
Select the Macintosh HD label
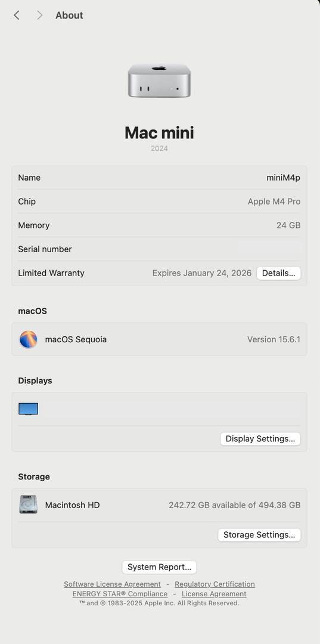(x=72, y=505)
